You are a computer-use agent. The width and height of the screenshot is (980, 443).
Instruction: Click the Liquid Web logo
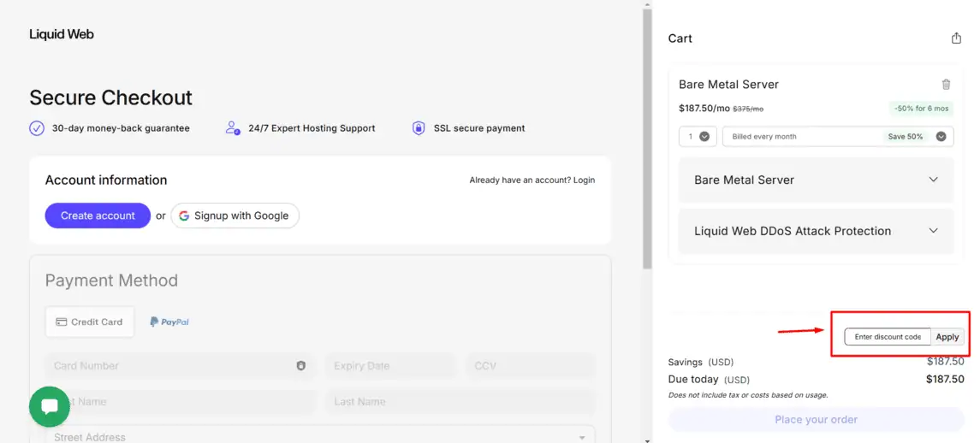click(62, 34)
